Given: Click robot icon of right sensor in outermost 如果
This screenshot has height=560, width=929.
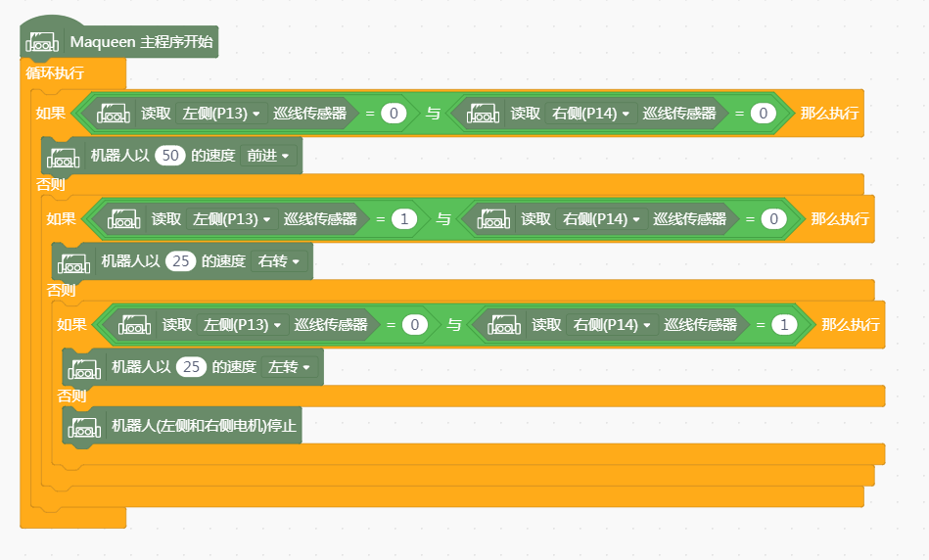Looking at the screenshot, I should (483, 114).
